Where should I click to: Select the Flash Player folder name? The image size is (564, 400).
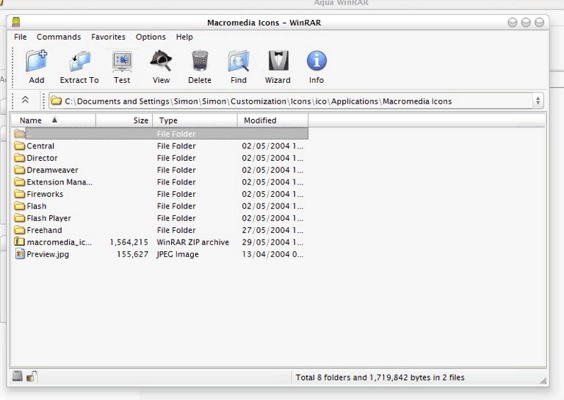pos(49,218)
